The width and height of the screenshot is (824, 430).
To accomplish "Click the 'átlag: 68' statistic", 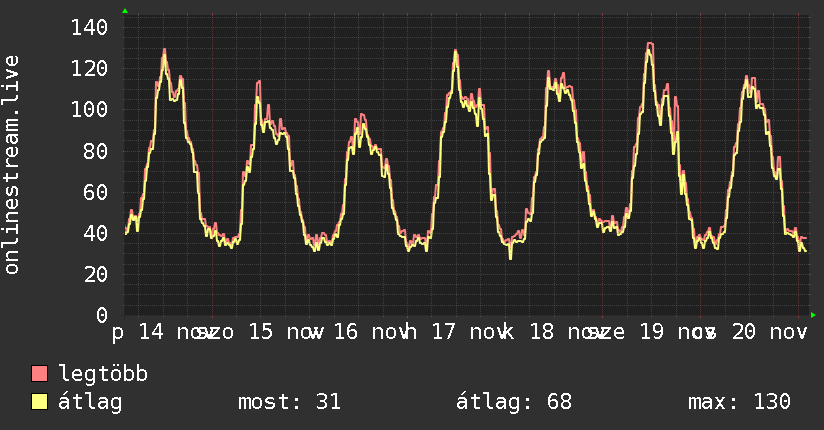I will 513,402.
